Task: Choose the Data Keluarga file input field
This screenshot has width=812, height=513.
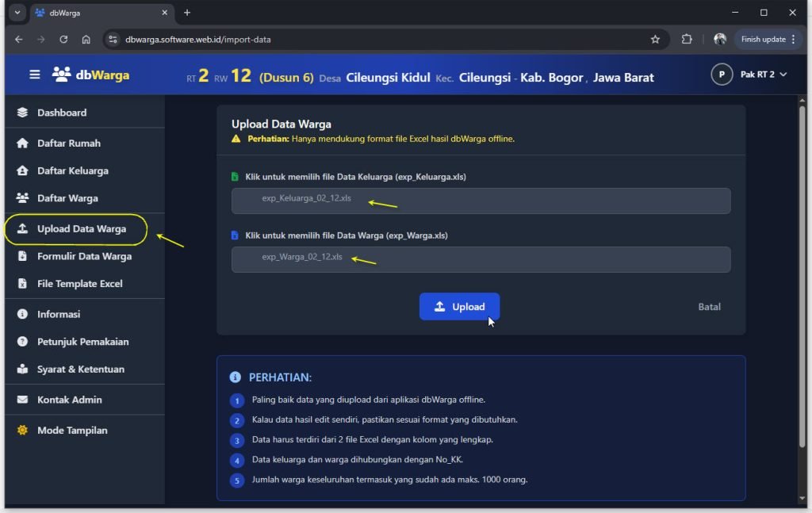Action: click(x=481, y=201)
